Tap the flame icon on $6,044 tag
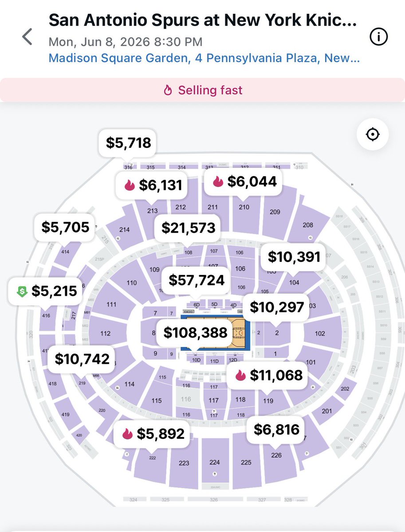 pyautogui.click(x=218, y=181)
